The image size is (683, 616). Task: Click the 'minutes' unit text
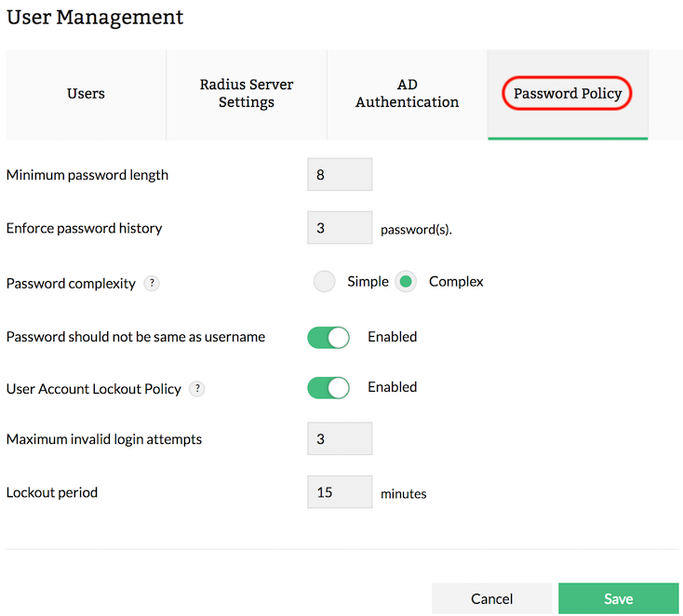point(404,494)
